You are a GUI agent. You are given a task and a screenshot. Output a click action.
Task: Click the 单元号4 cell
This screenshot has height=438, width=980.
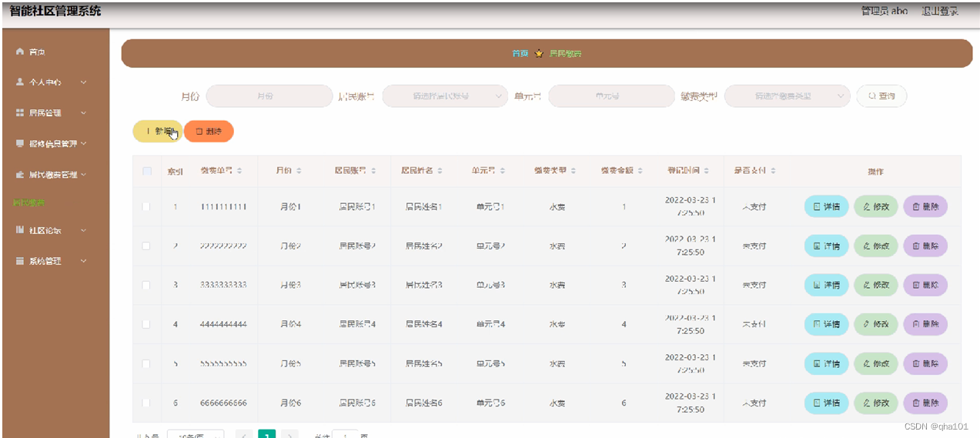490,325
